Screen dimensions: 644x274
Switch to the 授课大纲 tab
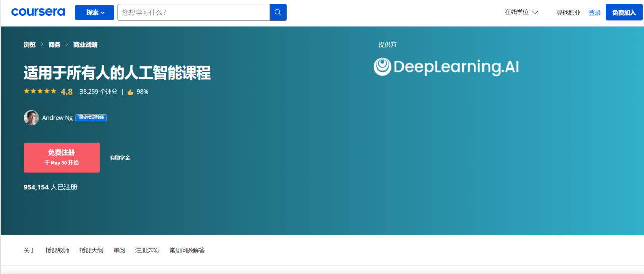[91, 250]
